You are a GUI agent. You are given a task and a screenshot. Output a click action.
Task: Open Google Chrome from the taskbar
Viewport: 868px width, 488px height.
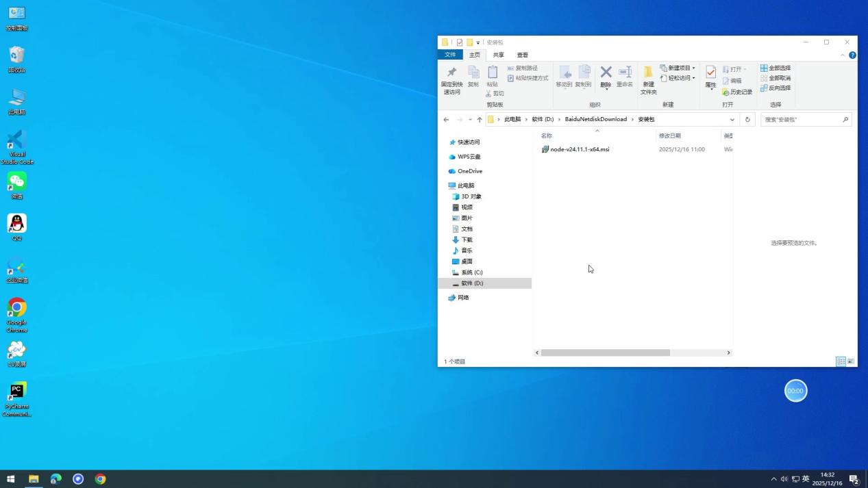[100, 479]
